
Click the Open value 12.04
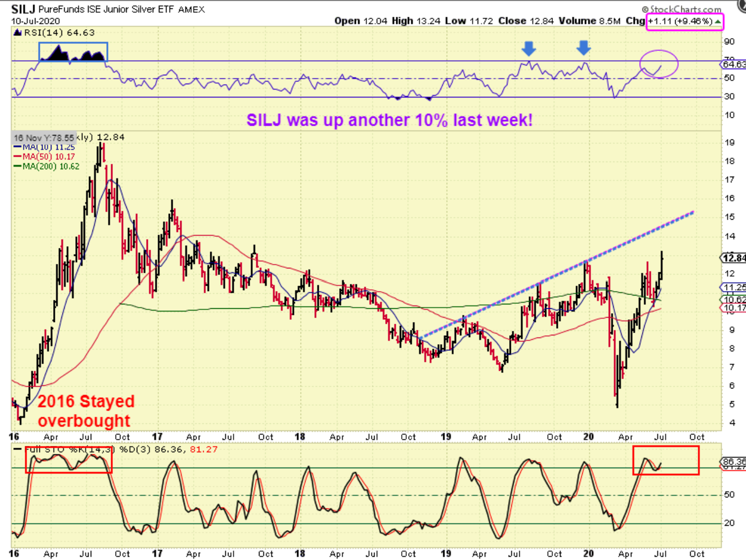pyautogui.click(x=376, y=21)
